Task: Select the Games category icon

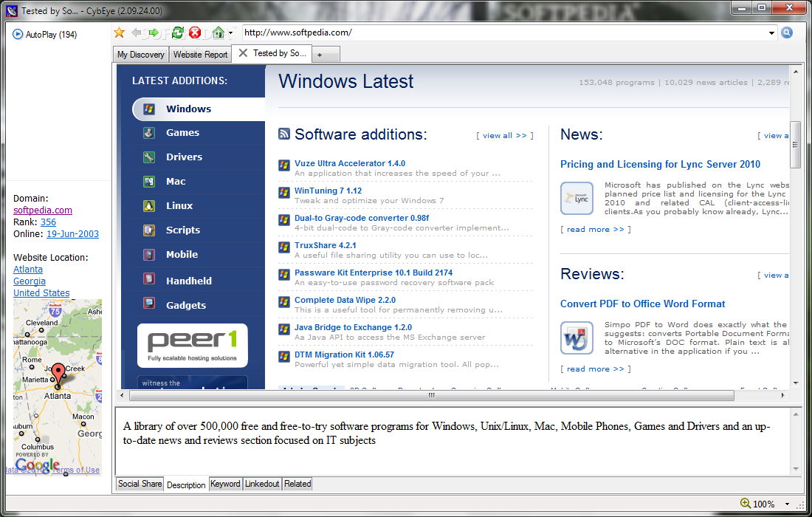Action: [x=149, y=133]
